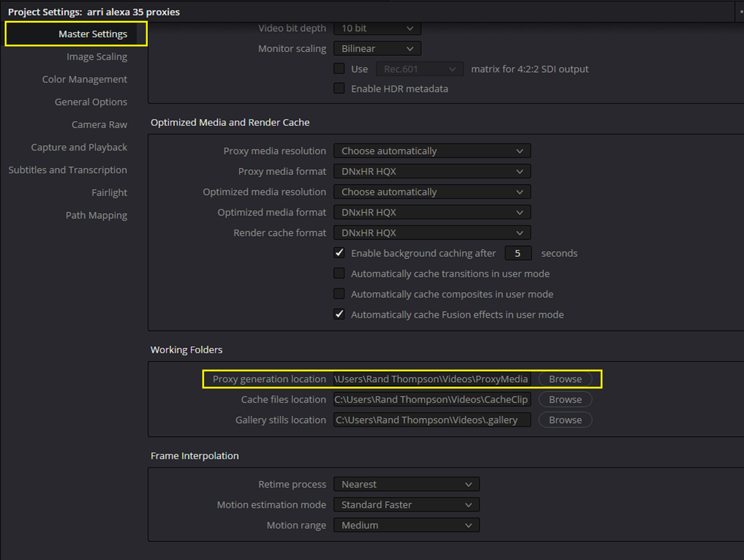Enable the 4:2:2 SDI matrix checkbox
744x560 pixels.
pyautogui.click(x=339, y=69)
